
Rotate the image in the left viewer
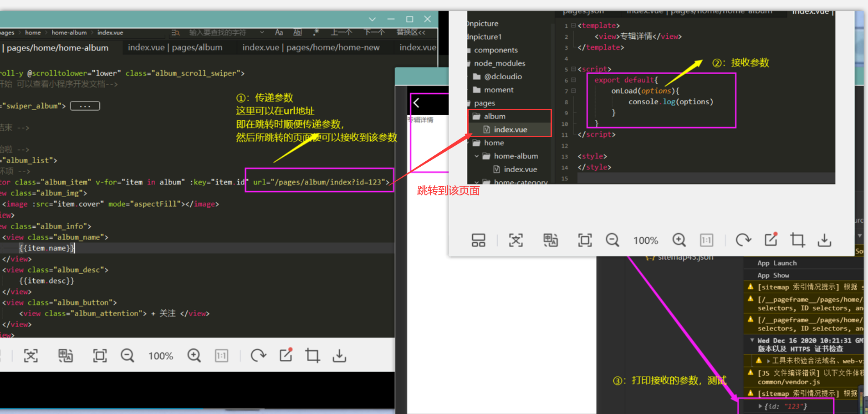pyautogui.click(x=258, y=356)
